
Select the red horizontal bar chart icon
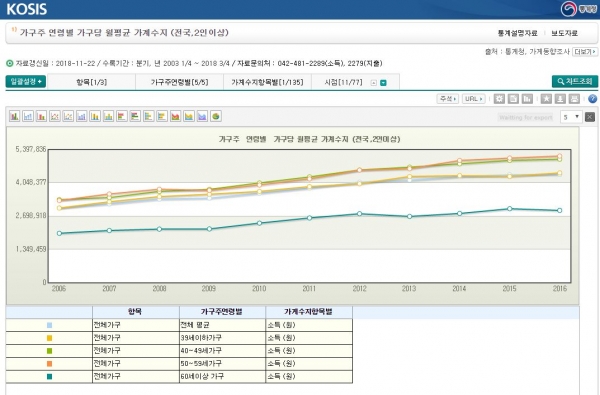[122, 116]
